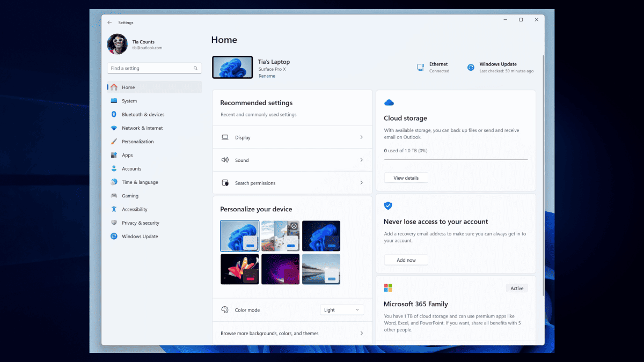Click the blue shield checkmark icon
The image size is (644, 362).
pyautogui.click(x=389, y=205)
